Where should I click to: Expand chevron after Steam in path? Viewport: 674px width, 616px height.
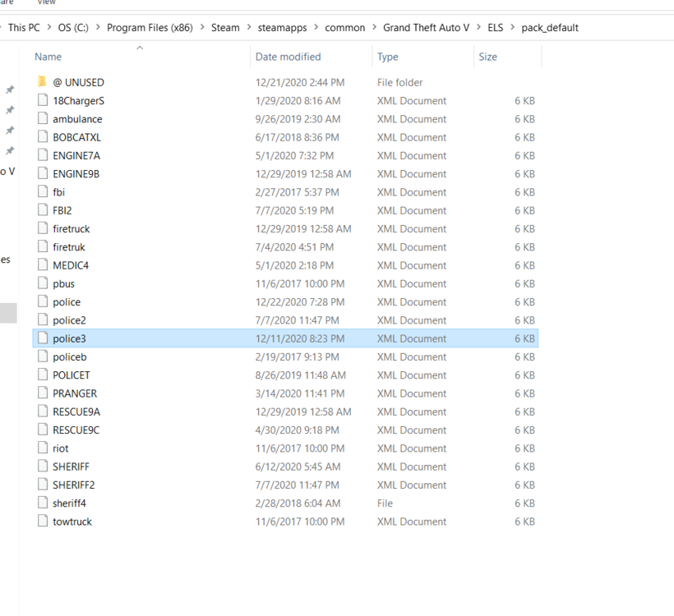pyautogui.click(x=248, y=27)
